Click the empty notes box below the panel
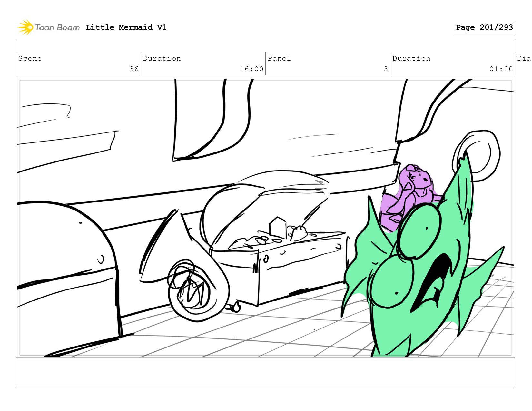532x411 pixels. pos(266,373)
